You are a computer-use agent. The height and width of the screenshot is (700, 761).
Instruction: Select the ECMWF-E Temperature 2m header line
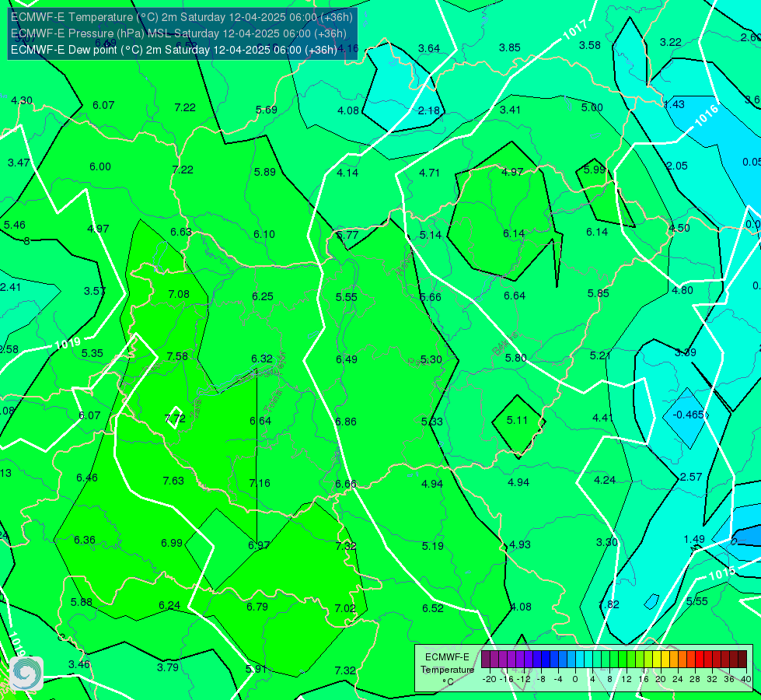182,17
